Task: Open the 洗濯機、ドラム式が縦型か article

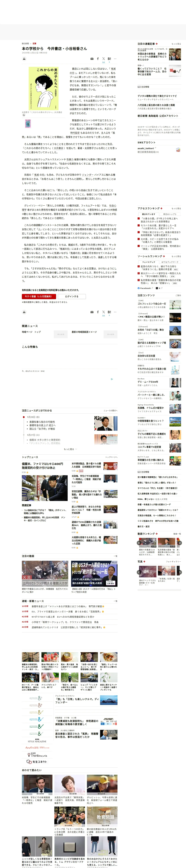Action: pyautogui.click(x=151, y=408)
